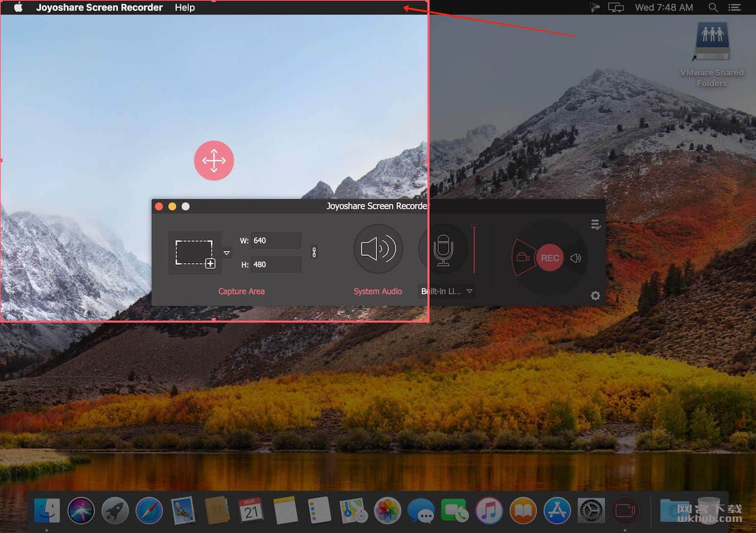756x533 pixels.
Task: Open Maps from the dock
Action: pos(354,510)
